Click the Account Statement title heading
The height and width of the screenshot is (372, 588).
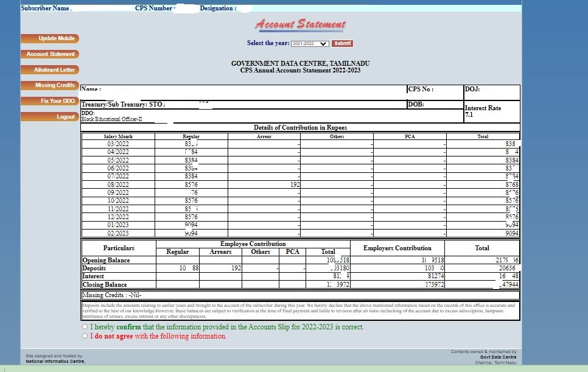[x=300, y=24]
